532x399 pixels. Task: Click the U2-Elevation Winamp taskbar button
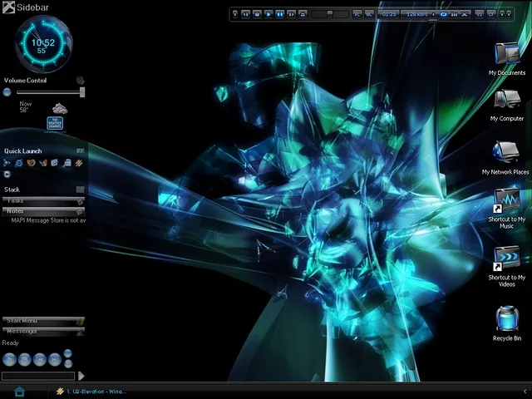point(91,391)
